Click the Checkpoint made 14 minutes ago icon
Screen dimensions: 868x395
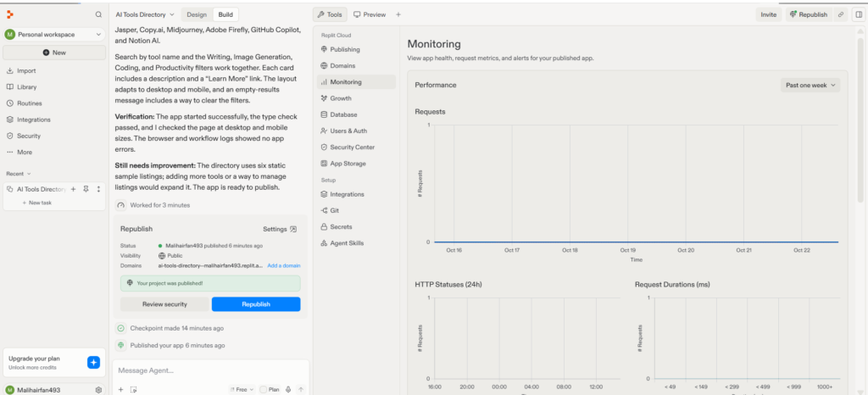(120, 328)
